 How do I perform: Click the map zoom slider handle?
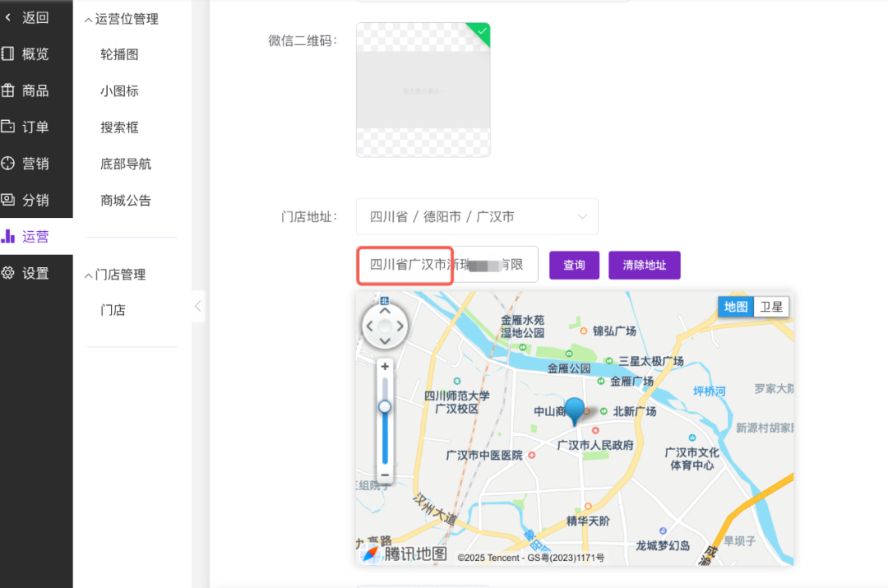pos(385,407)
